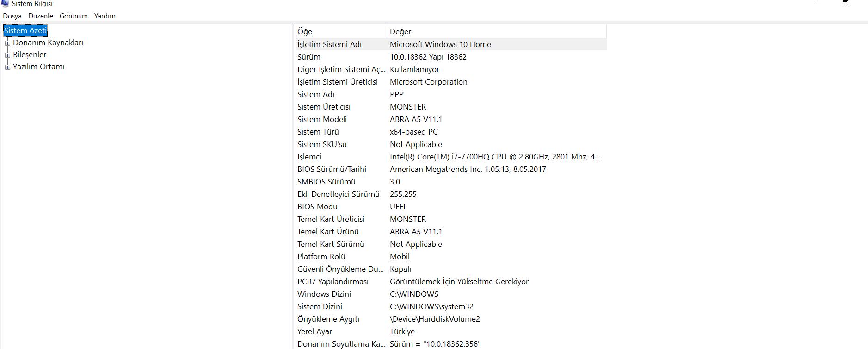868x349 pixels.
Task: Select the İşletim Sistemi Adı row
Action: click(x=450, y=44)
